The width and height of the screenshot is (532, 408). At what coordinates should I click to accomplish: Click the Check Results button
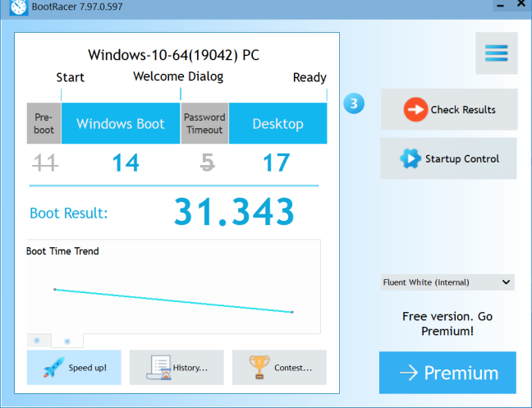click(x=449, y=109)
